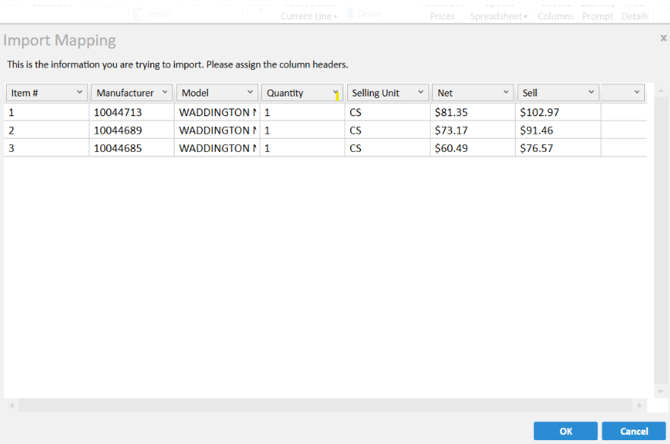Click the Spreadsheet dropdown in background ribbon
Viewport: 670px width, 444px height.
tap(499, 16)
